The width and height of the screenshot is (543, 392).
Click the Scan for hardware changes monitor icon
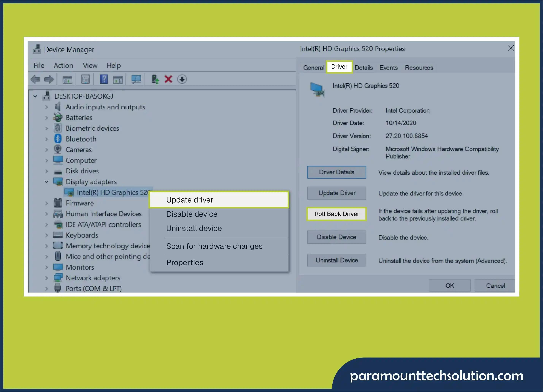coord(136,79)
